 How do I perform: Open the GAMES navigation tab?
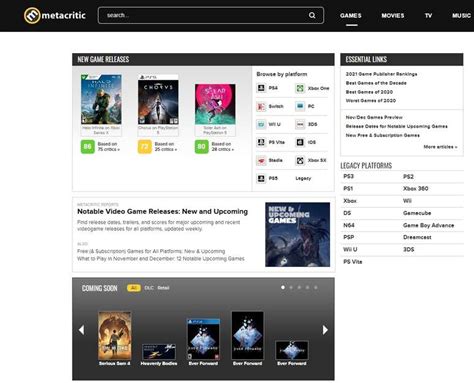pos(351,16)
